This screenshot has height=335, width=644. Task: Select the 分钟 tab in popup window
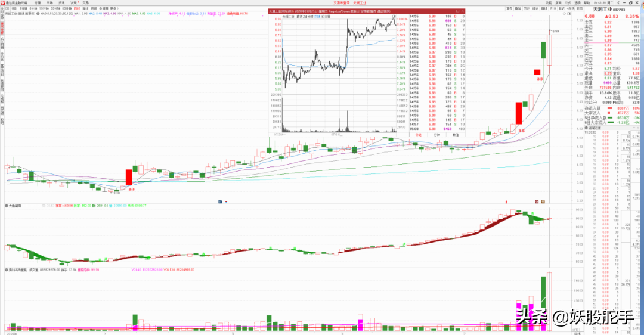pos(436,135)
